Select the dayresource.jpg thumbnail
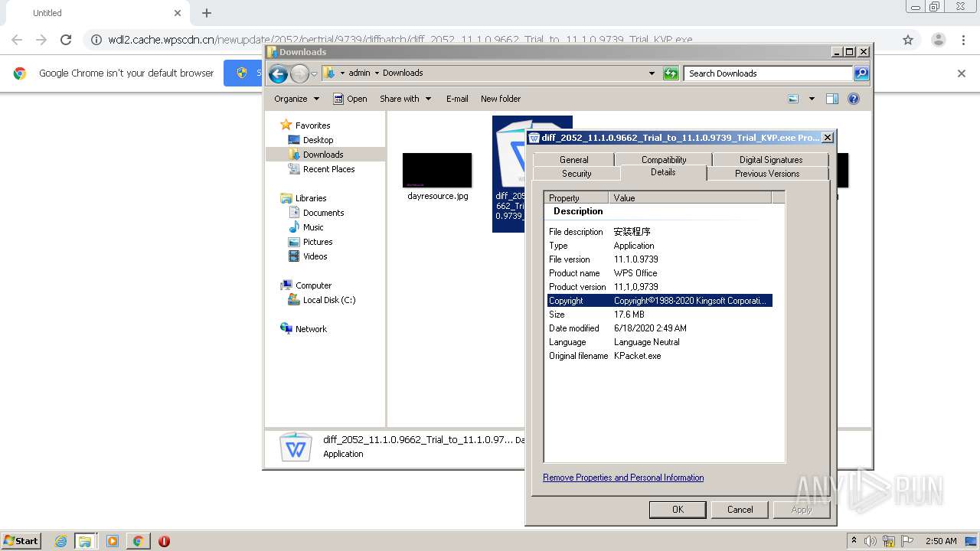This screenshot has height=551, width=980. coord(437,170)
